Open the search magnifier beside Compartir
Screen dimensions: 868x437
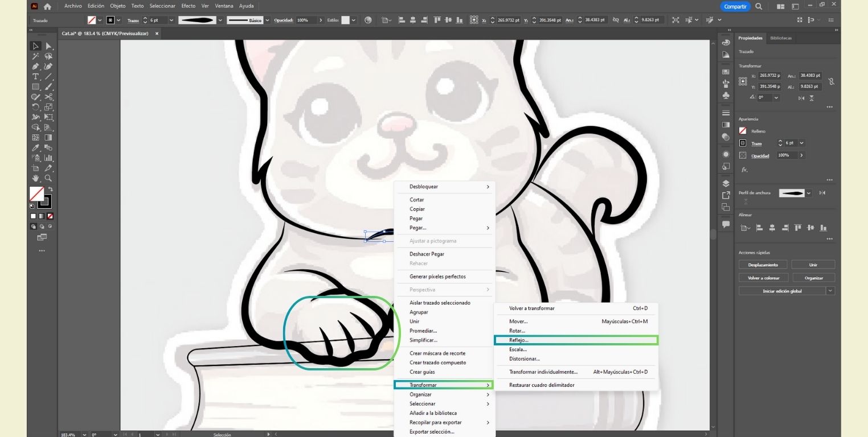pyautogui.click(x=759, y=6)
